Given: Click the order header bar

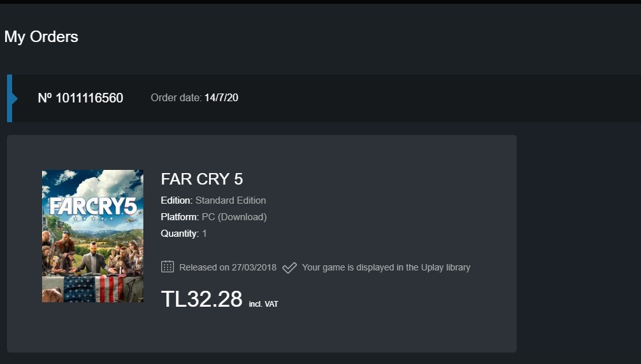Looking at the screenshot, I should [324, 99].
